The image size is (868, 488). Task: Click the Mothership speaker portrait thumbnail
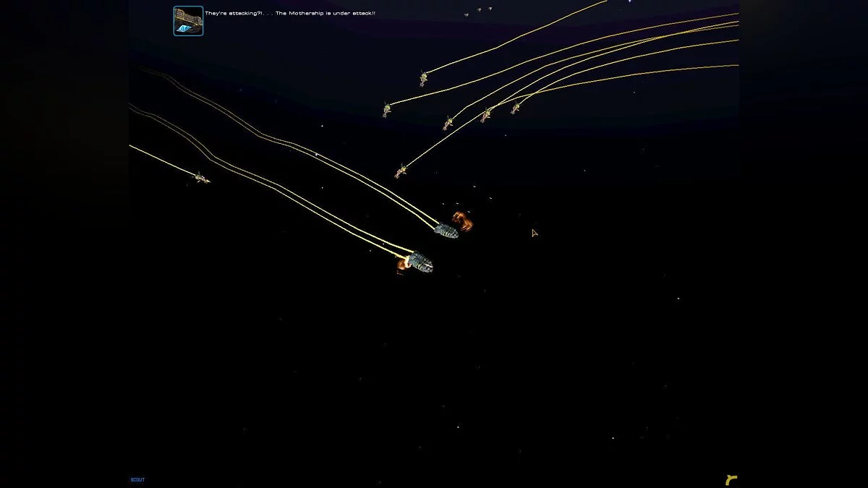(x=188, y=21)
